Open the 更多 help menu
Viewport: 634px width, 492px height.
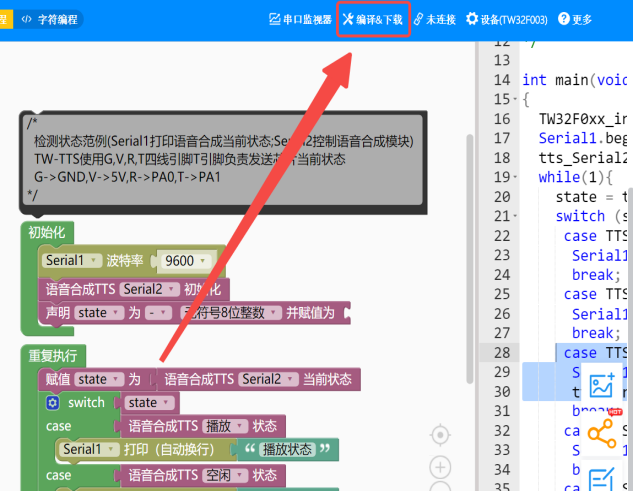point(575,19)
